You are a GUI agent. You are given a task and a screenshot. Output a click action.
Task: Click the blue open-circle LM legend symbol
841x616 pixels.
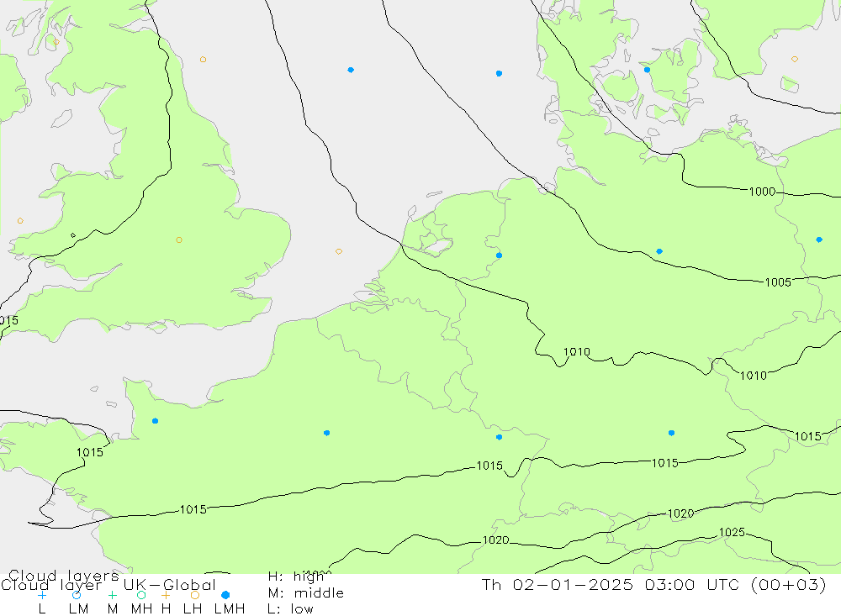pyautogui.click(x=77, y=595)
